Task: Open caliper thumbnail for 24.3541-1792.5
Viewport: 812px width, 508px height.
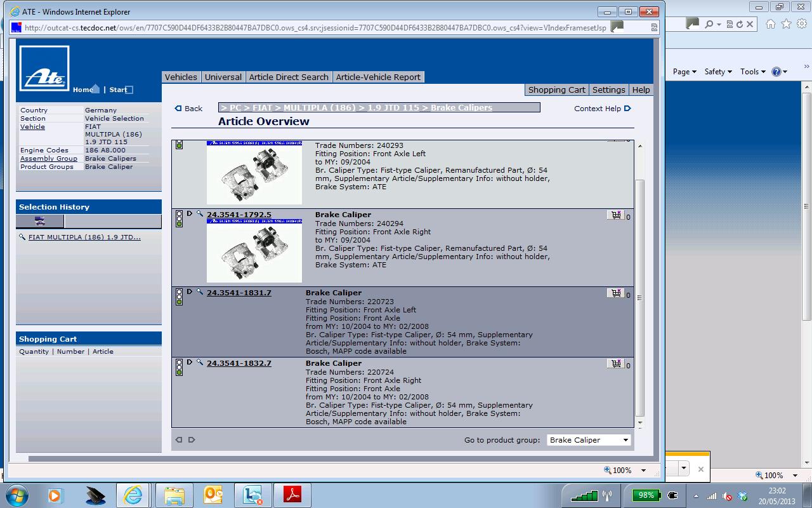Action: coord(254,251)
